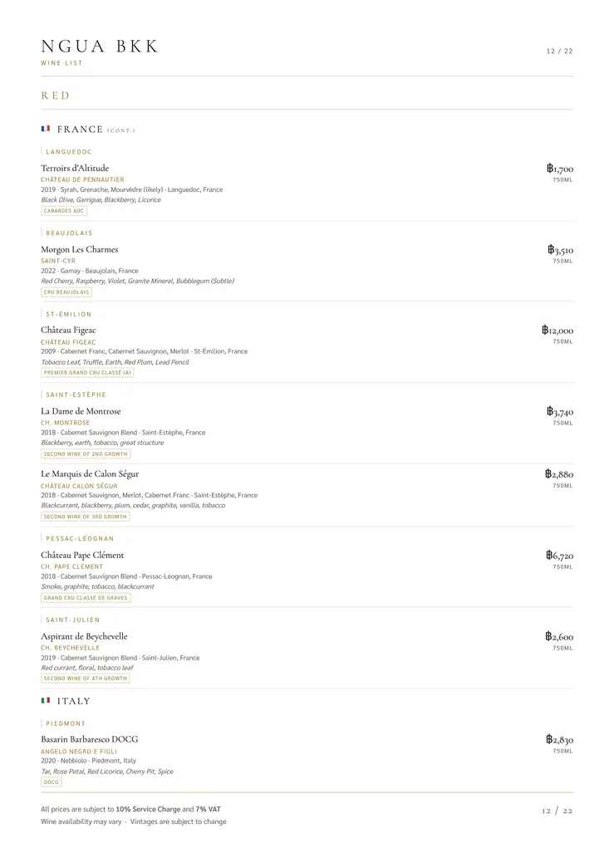Click the PIEDMONT region label

(x=66, y=723)
